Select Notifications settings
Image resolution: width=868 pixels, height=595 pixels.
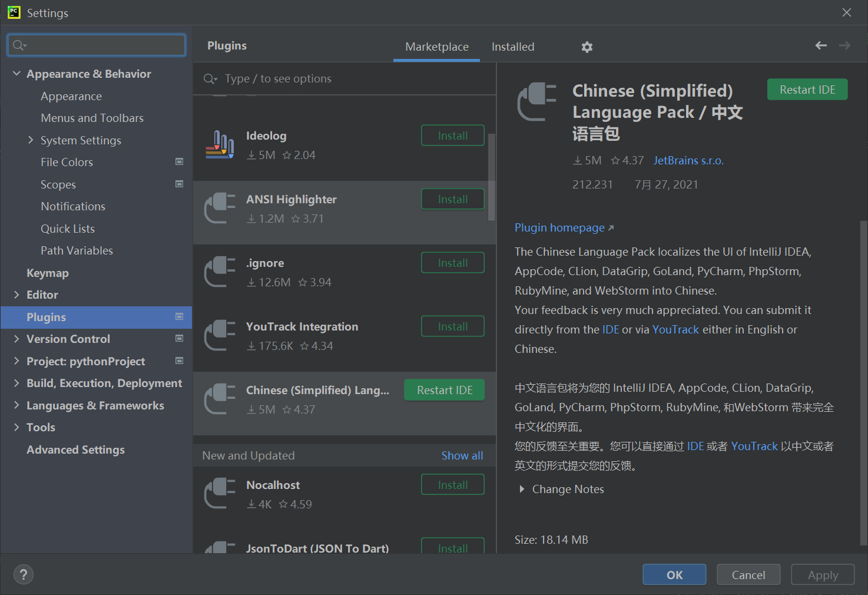coord(73,206)
